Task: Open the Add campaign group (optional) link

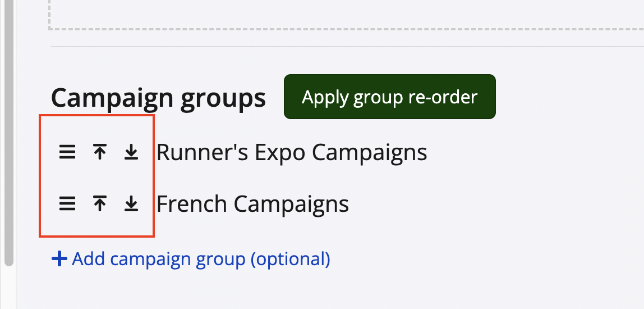Action: tap(201, 259)
